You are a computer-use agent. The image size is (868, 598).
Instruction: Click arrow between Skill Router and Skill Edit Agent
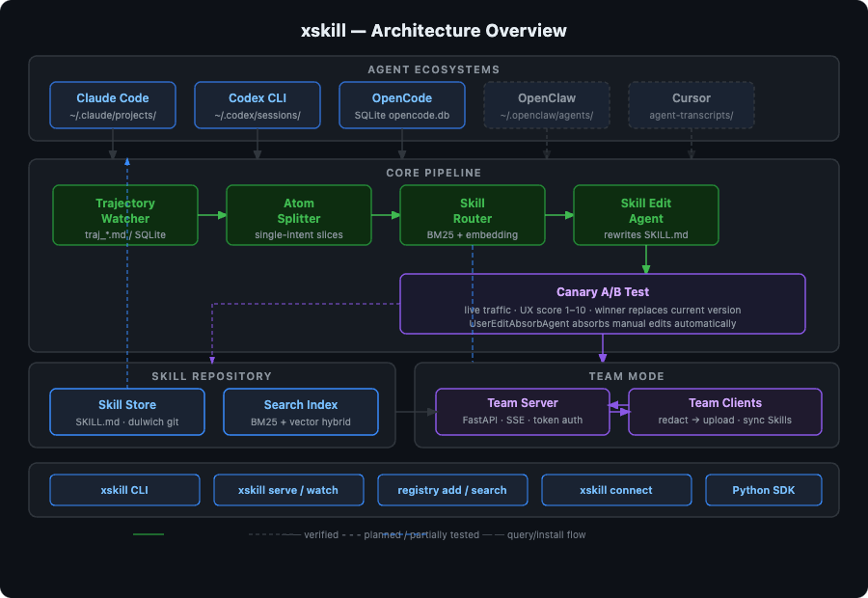tap(559, 215)
